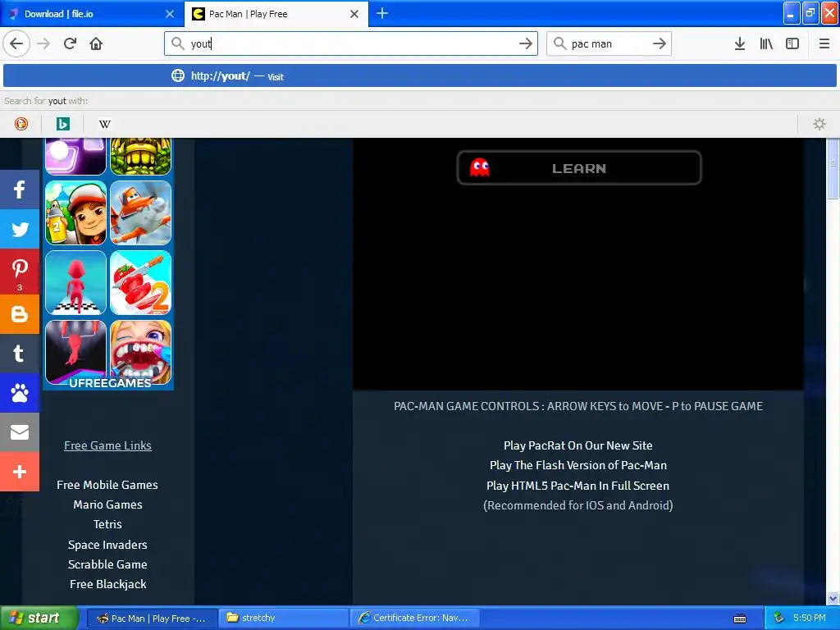This screenshot has height=630, width=840.
Task: Close the Download | file.io tab
Action: pyautogui.click(x=169, y=14)
